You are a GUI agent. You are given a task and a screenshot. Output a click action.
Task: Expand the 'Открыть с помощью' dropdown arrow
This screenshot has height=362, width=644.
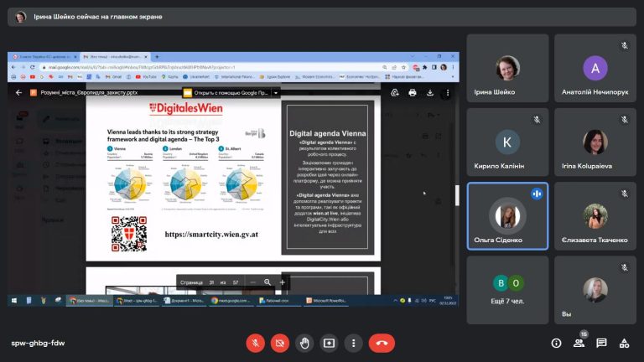pyautogui.click(x=276, y=93)
